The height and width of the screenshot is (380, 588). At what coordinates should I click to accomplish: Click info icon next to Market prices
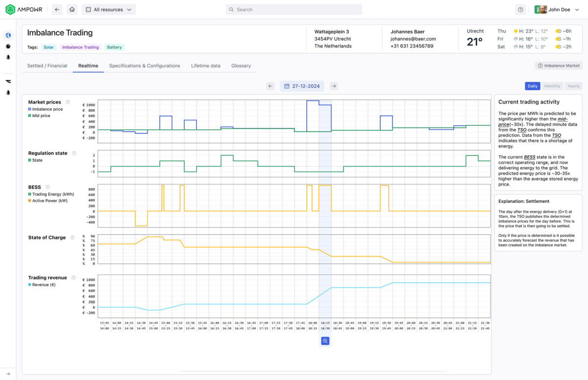click(x=68, y=102)
